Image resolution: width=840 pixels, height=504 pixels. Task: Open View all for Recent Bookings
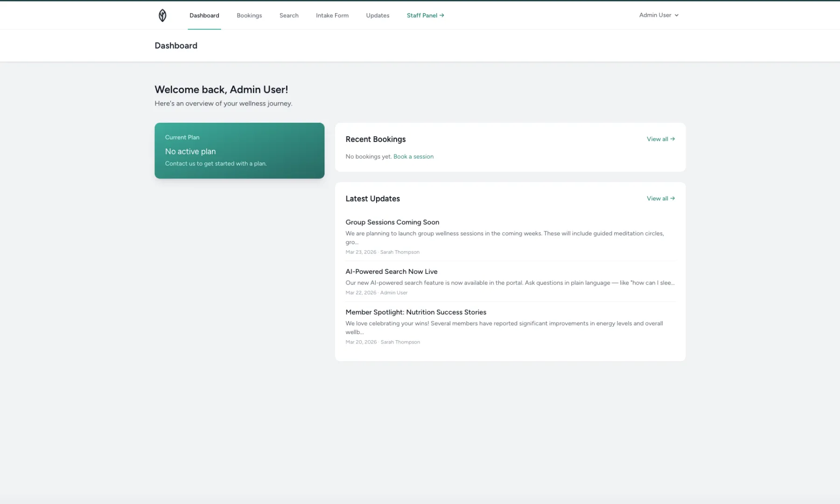(x=658, y=139)
